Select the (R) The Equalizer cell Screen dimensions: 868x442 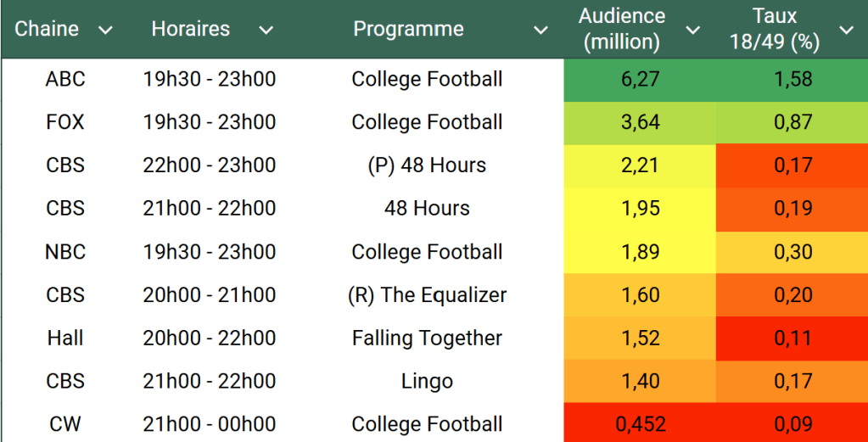[427, 295]
